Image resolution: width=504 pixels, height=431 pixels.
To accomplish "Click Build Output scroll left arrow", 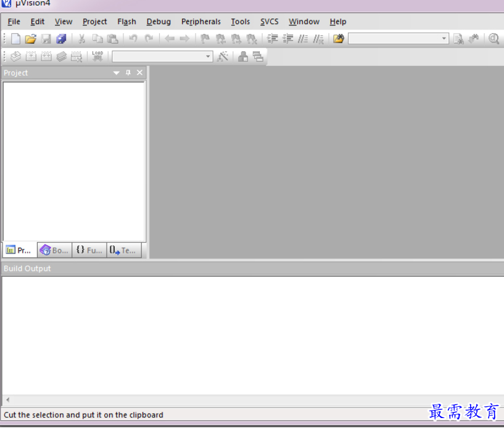I will click(x=8, y=400).
